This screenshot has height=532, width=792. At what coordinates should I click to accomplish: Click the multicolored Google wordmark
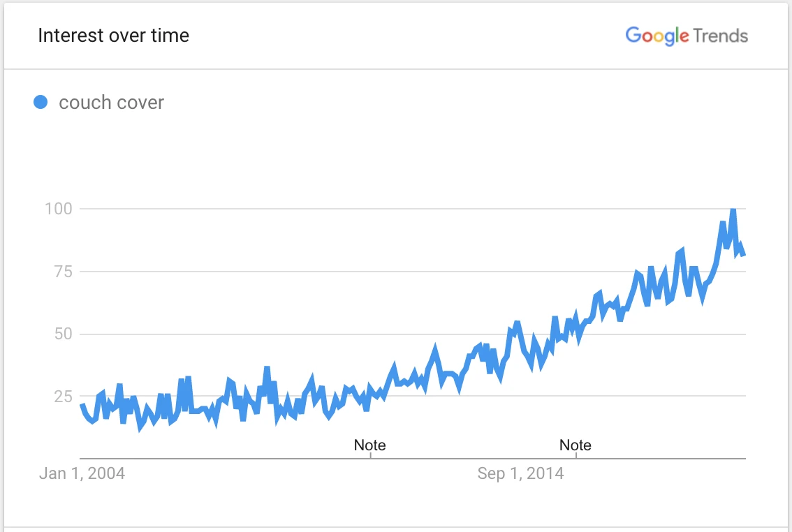pyautogui.click(x=657, y=36)
